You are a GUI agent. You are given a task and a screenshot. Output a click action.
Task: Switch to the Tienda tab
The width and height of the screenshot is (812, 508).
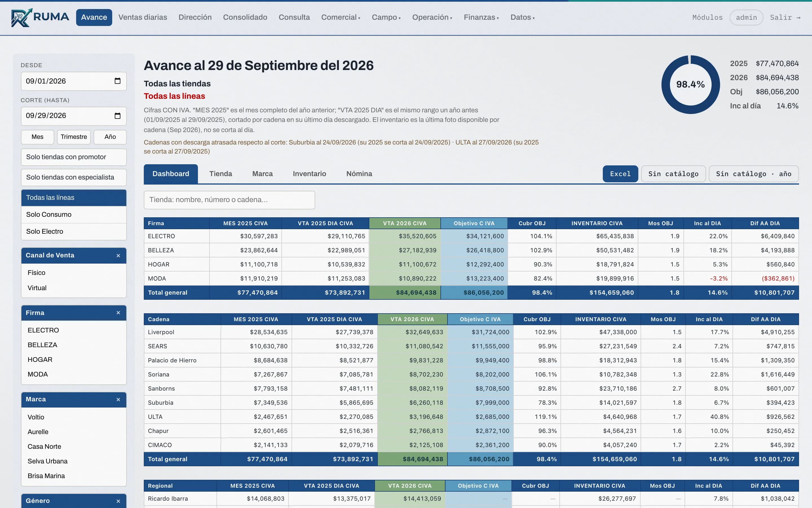coord(220,174)
